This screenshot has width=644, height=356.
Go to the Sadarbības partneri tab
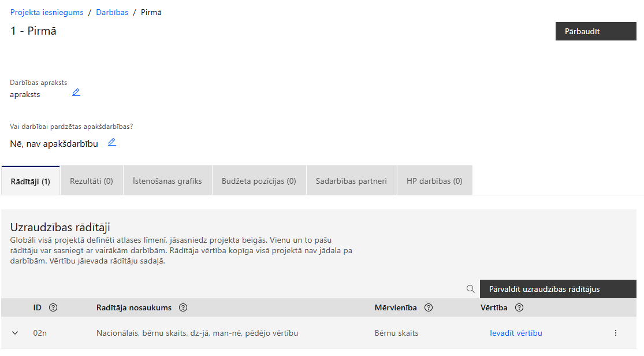pyautogui.click(x=352, y=181)
